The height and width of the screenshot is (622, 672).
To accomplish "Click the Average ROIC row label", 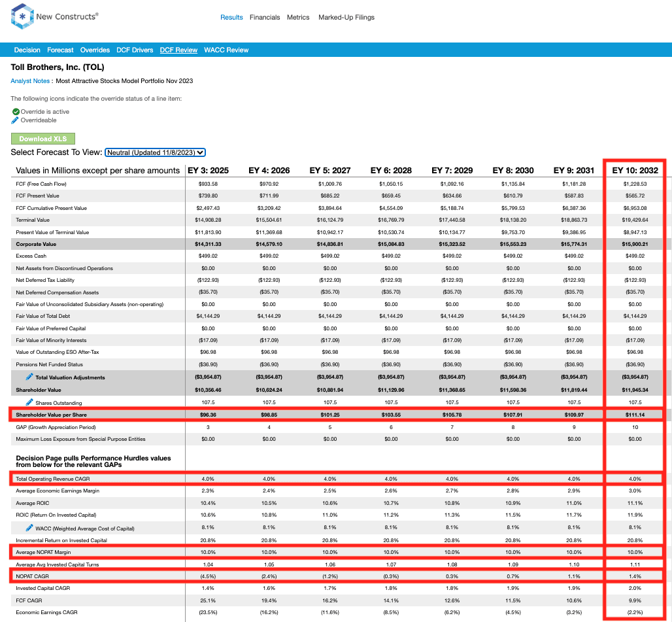I will tap(33, 503).
